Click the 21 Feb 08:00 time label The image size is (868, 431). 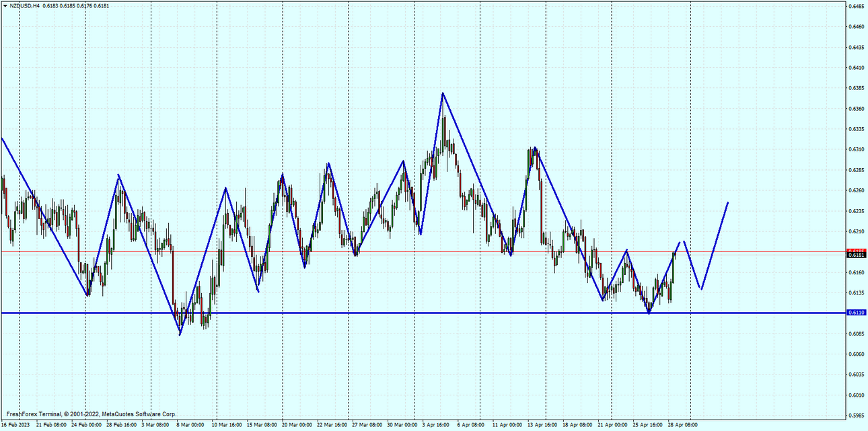coord(51,425)
